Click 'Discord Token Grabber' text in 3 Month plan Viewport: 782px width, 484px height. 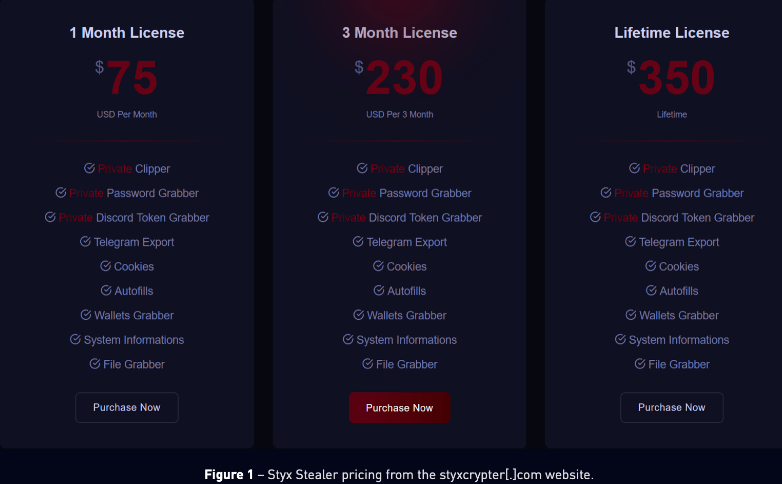(x=425, y=218)
